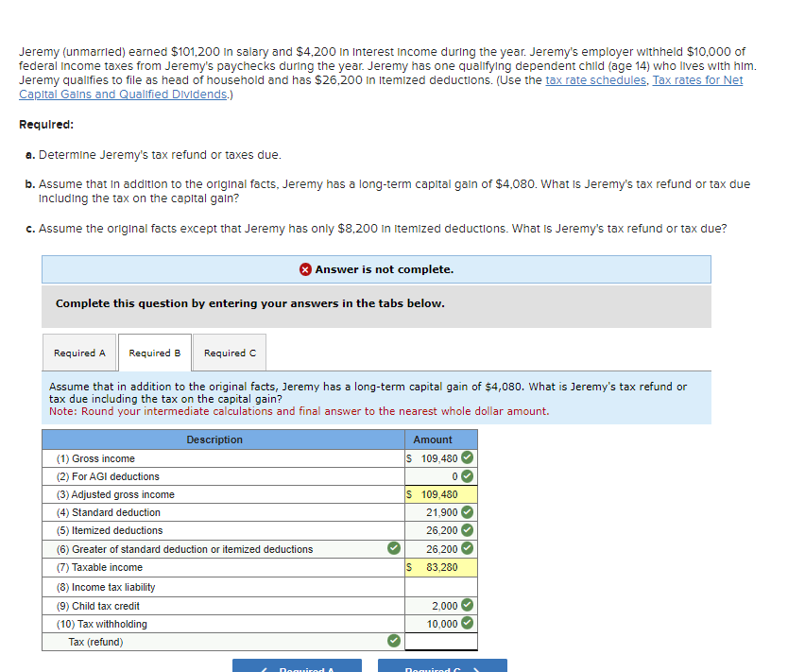The height and width of the screenshot is (672, 805).
Task: Click the Description column header
Action: tap(223, 439)
